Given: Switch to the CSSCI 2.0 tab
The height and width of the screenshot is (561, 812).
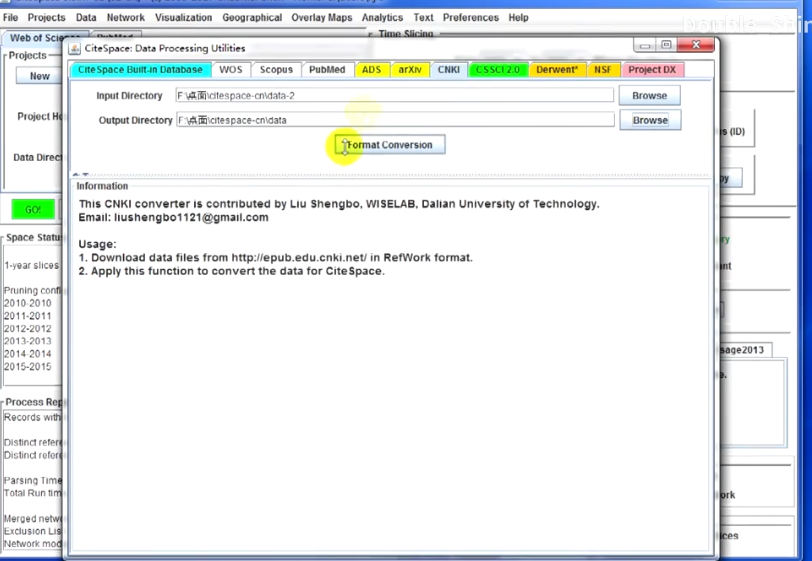Looking at the screenshot, I should tap(498, 70).
